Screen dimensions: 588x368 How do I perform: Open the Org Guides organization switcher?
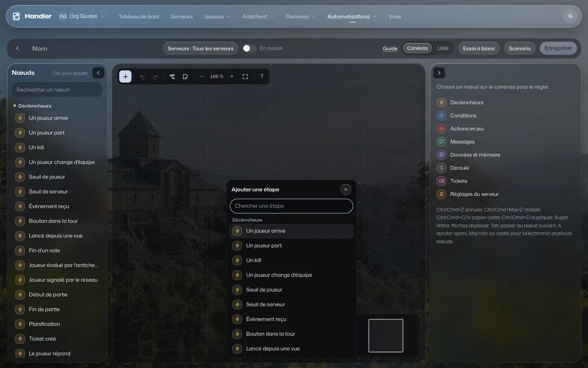click(x=82, y=16)
